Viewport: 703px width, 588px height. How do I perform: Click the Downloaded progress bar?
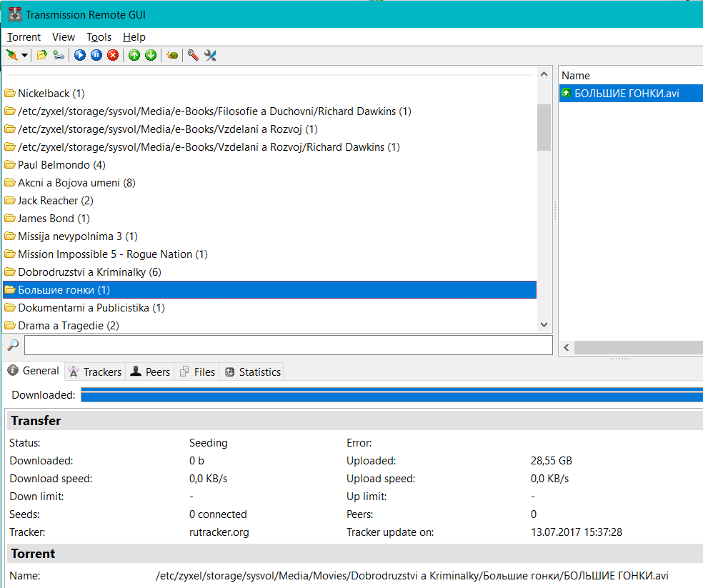click(x=392, y=394)
